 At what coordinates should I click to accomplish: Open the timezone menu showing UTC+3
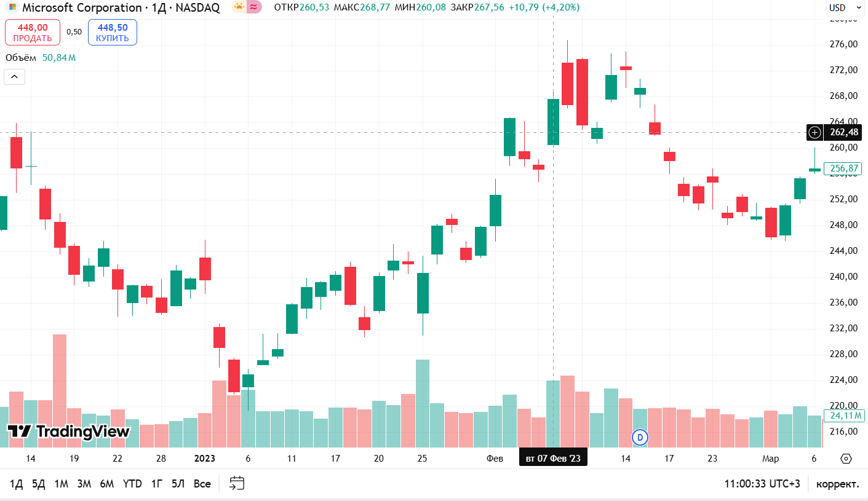(762, 484)
